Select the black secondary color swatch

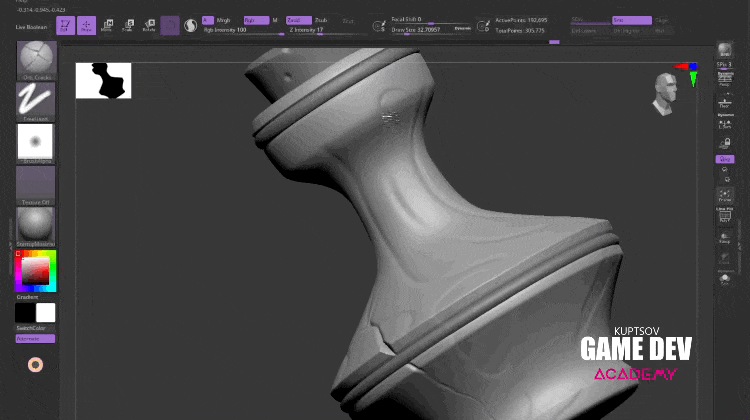[x=25, y=313]
